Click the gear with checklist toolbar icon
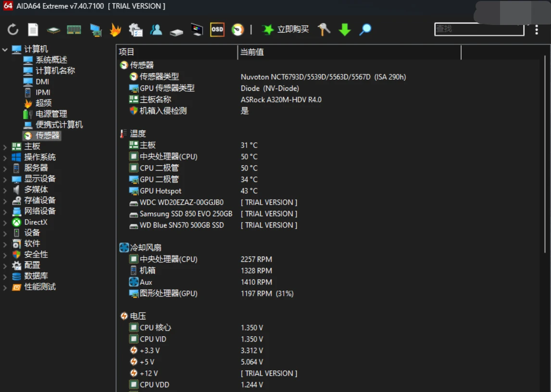This screenshot has width=551, height=392. point(136,30)
